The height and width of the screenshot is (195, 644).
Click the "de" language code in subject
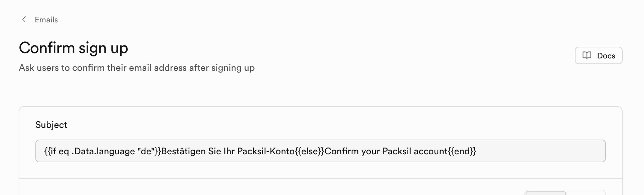pyautogui.click(x=146, y=151)
